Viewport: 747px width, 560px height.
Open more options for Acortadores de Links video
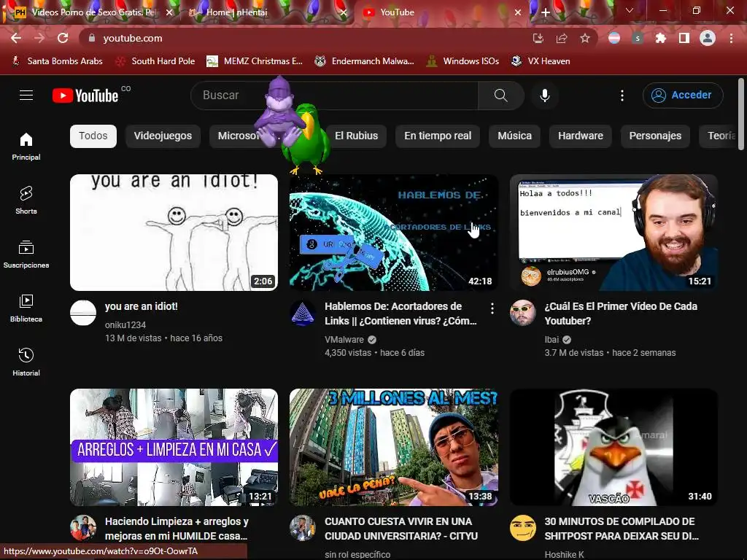492,308
